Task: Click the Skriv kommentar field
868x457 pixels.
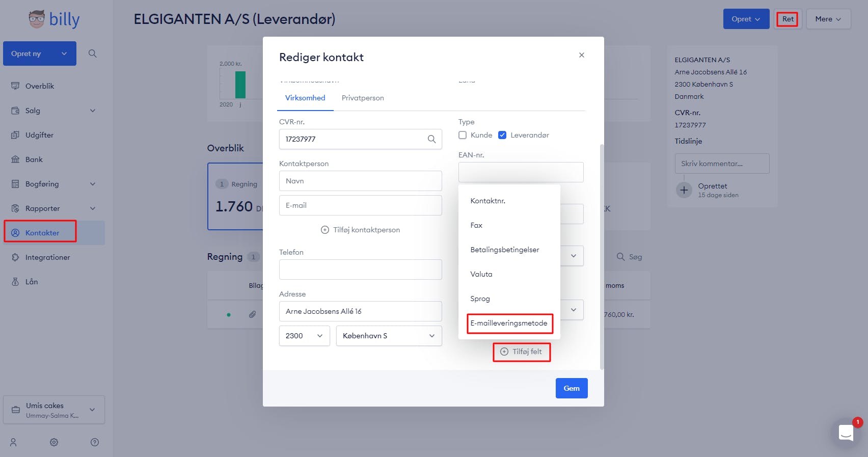Action: coord(722,164)
